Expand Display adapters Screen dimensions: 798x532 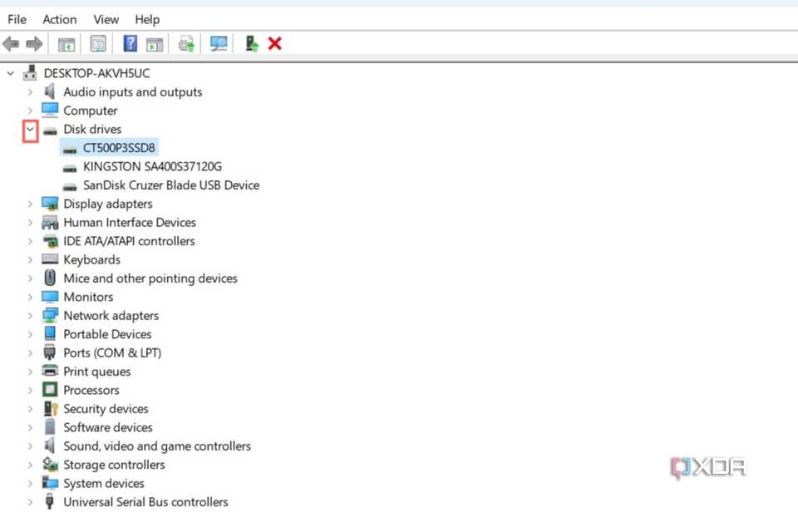30,204
